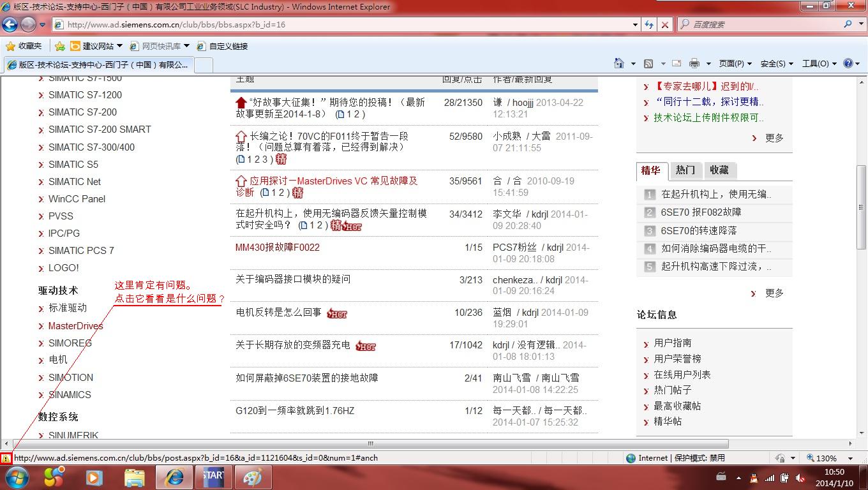Open the 页面(P) menu
This screenshot has height=490, width=868.
point(735,63)
